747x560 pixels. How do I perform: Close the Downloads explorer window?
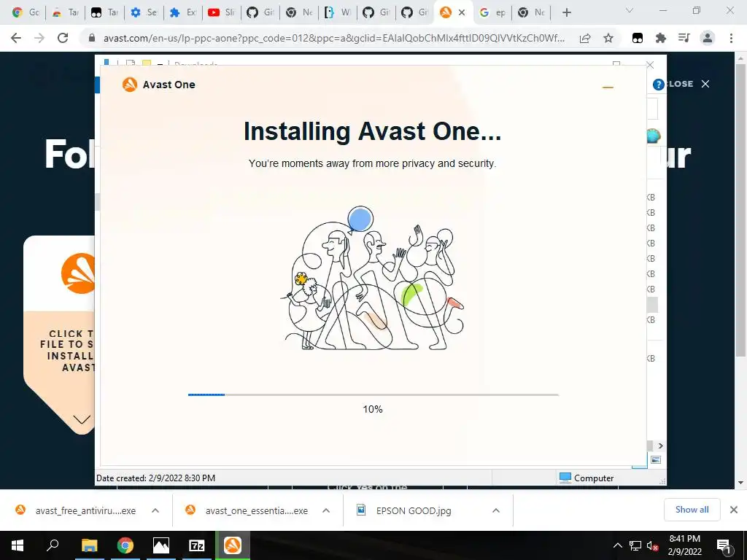click(x=650, y=65)
